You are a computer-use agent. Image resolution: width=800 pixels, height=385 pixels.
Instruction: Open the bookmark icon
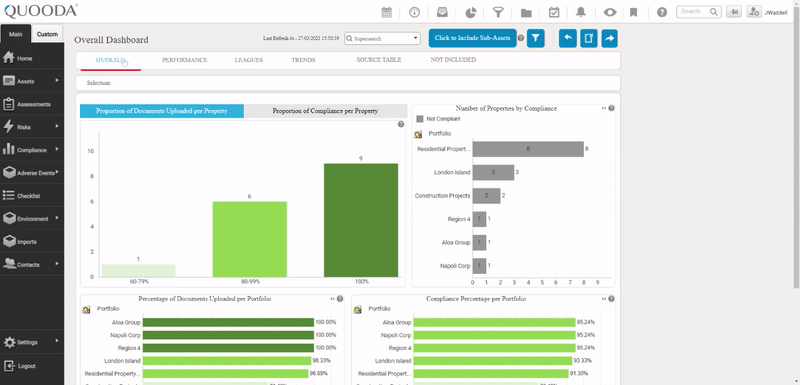pyautogui.click(x=634, y=12)
